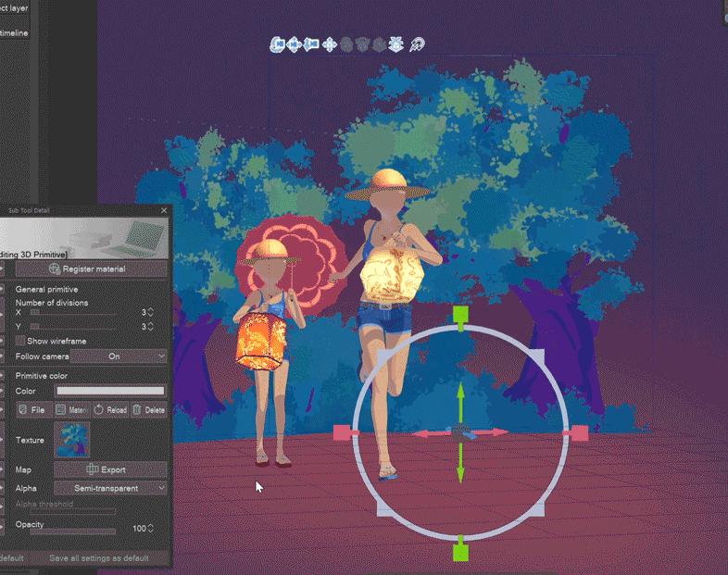Image resolution: width=728 pixels, height=575 pixels.
Task: Click the last greyed-out object rotation icon
Action: (379, 44)
